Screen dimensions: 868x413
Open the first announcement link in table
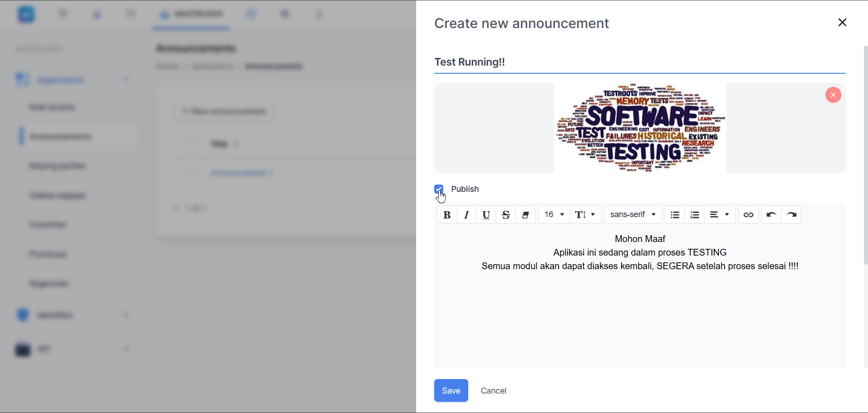point(242,173)
